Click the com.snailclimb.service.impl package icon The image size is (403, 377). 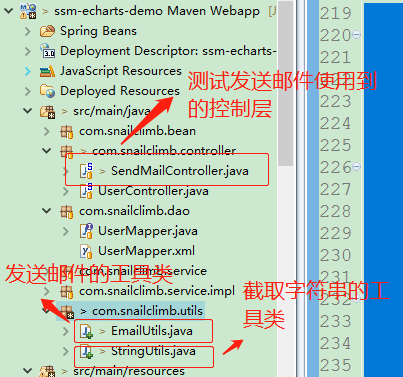67,292
